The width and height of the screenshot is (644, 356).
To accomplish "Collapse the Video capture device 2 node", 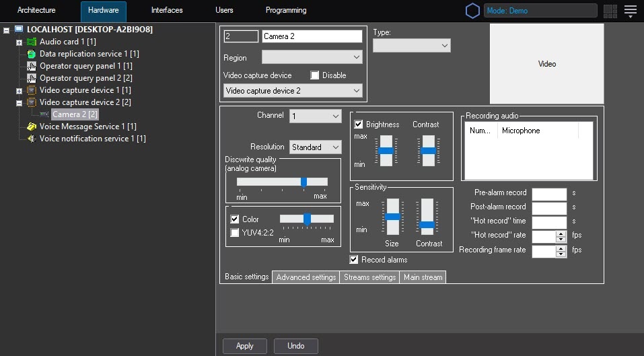I will click(x=20, y=103).
